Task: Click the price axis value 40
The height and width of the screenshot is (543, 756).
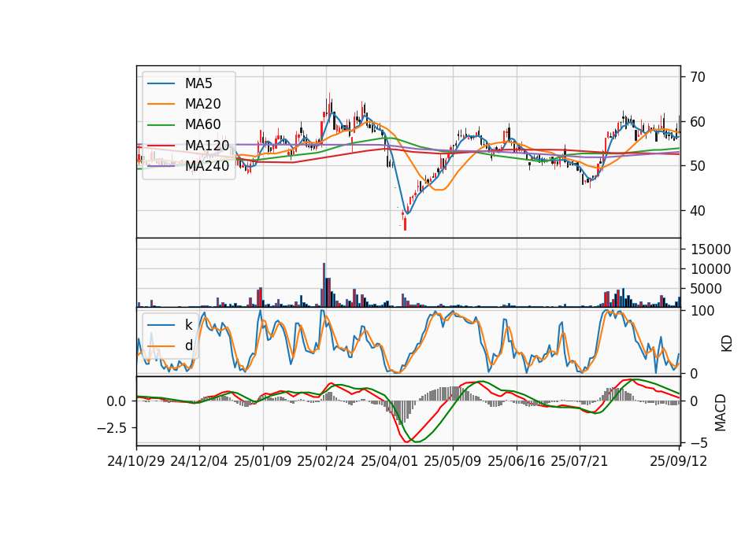Action: click(698, 211)
